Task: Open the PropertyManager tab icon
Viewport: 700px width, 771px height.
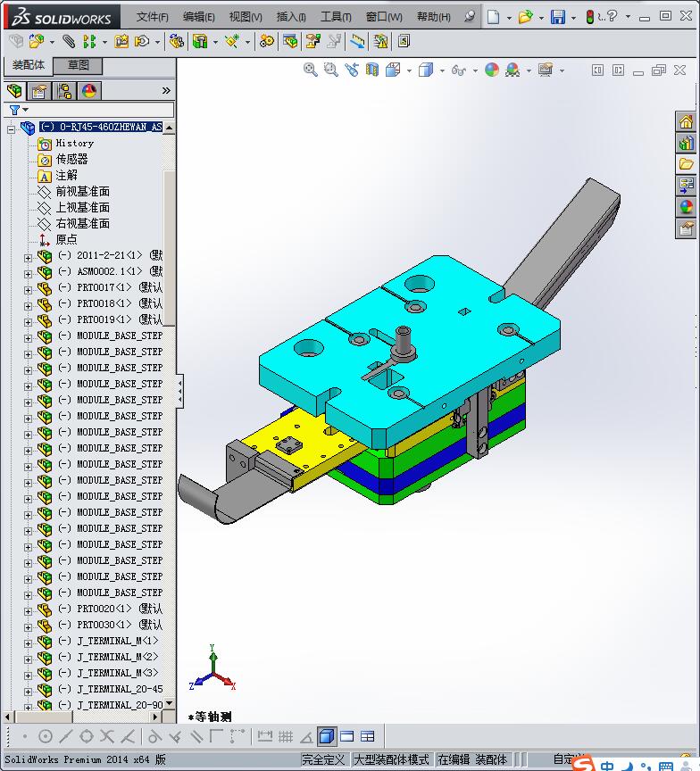Action: 39,91
